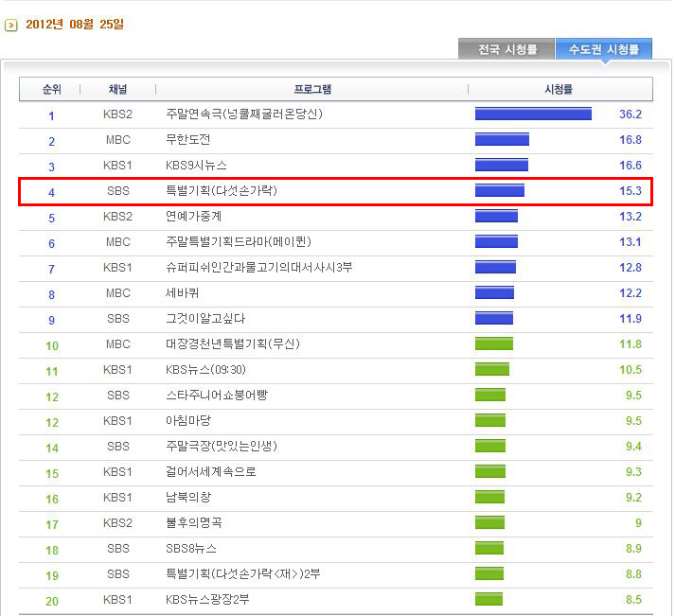The image size is (675, 616).
Task: Click 특별기획(다섯손가락) at rank 4
Action: pyautogui.click(x=222, y=190)
